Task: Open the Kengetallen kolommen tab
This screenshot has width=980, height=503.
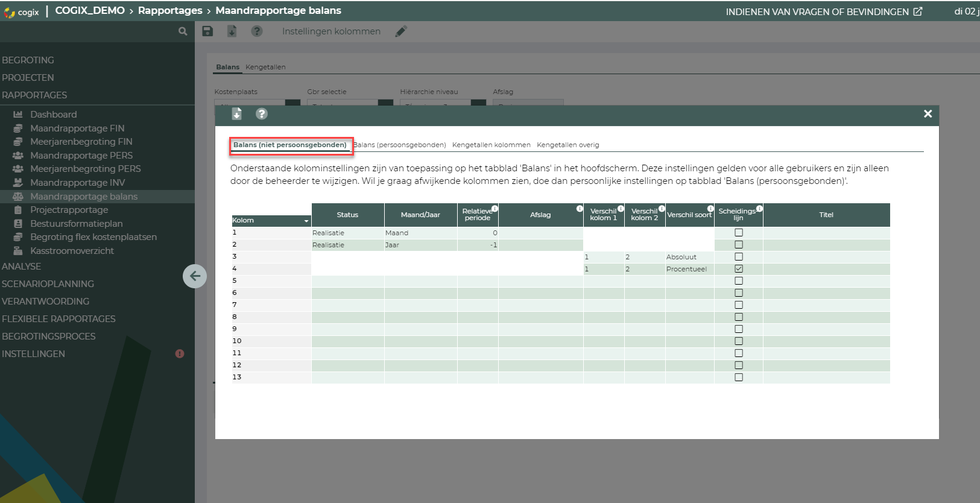Action: click(492, 145)
